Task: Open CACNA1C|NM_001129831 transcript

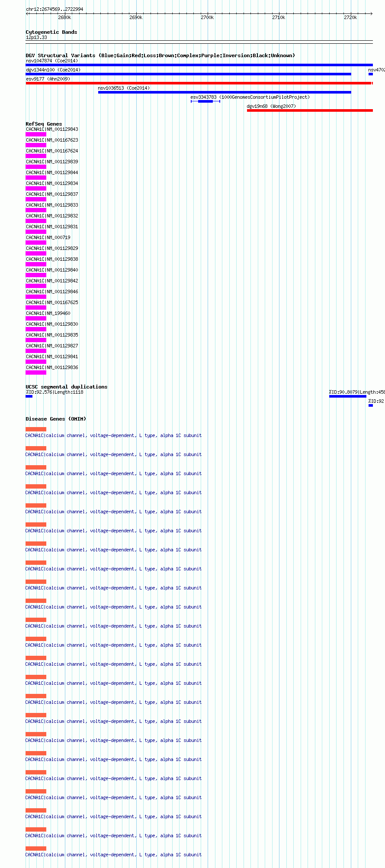Action: pos(52,227)
